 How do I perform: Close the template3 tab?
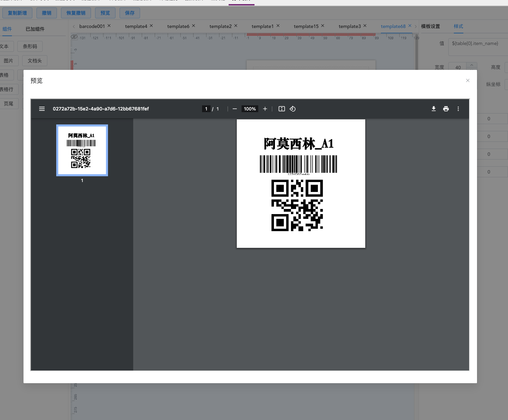365,26
